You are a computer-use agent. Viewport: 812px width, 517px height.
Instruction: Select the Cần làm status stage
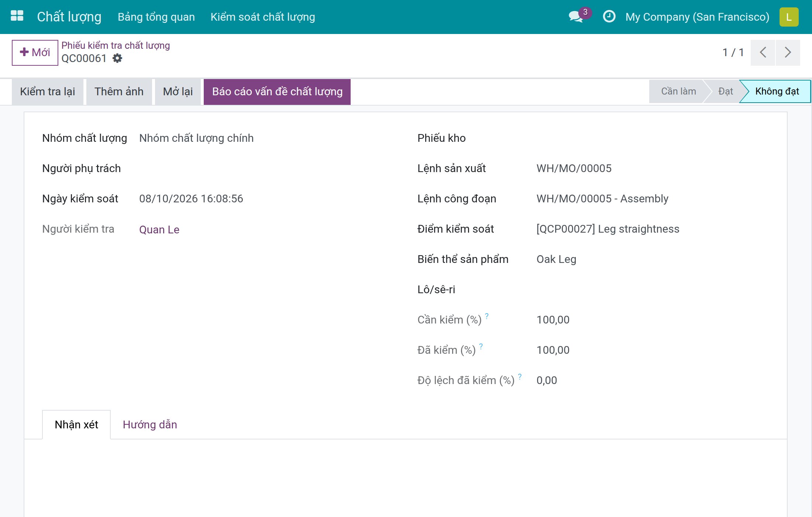(678, 91)
